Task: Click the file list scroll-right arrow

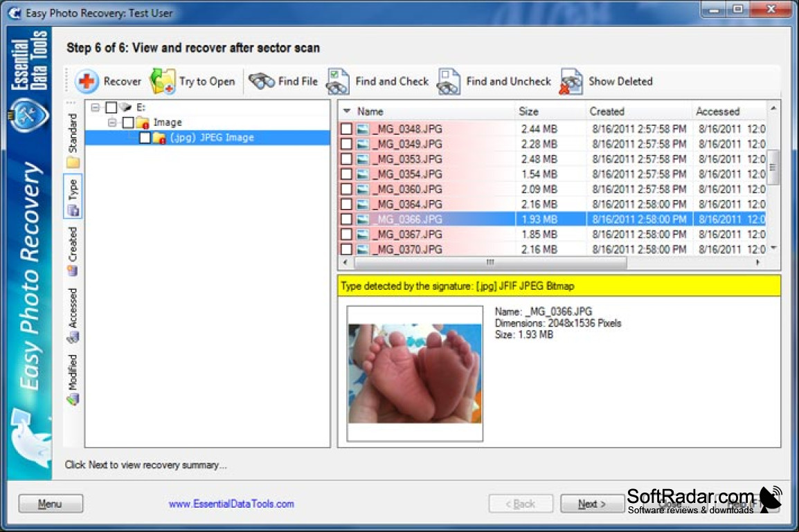Action: click(x=758, y=263)
